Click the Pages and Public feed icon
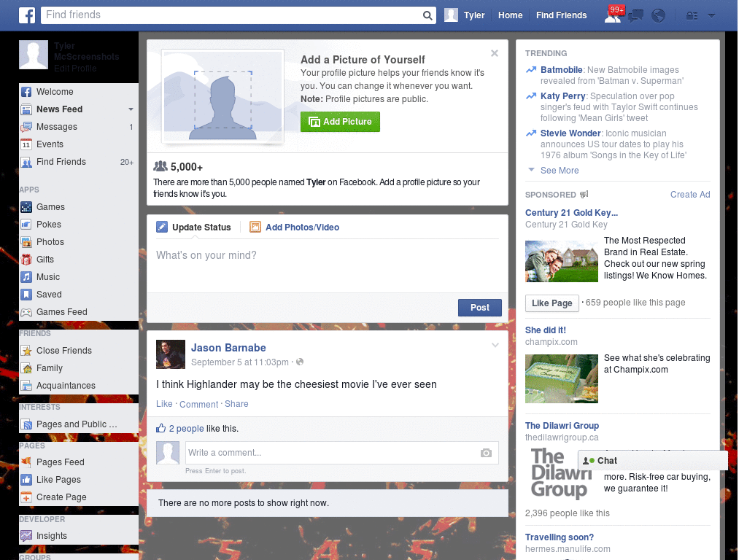The image size is (747, 560). [26, 424]
